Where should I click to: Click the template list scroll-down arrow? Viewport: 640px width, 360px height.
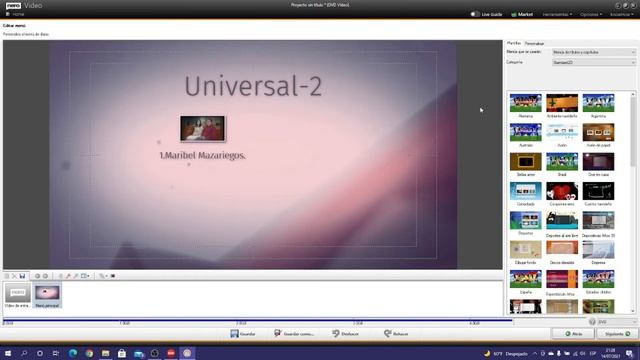click(633, 311)
